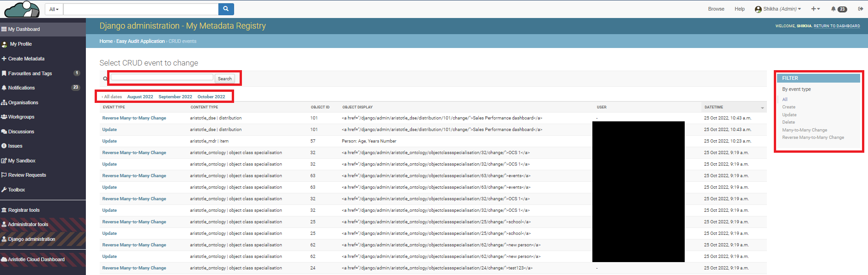The width and height of the screenshot is (868, 275).
Task: Expand the Shikha (Admin) user menu
Action: [778, 9]
